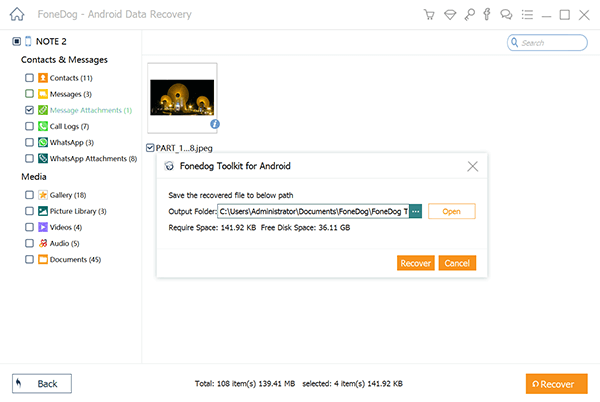The image size is (600, 402).
Task: Open the menu list icon
Action: [x=527, y=15]
